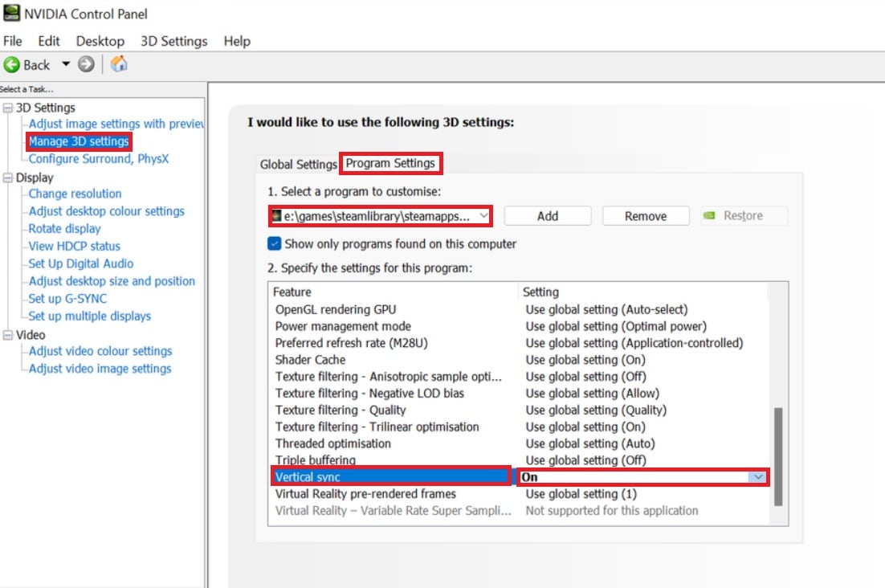This screenshot has height=588, width=885.
Task: Go to the Home icon in toolbar
Action: [x=119, y=63]
